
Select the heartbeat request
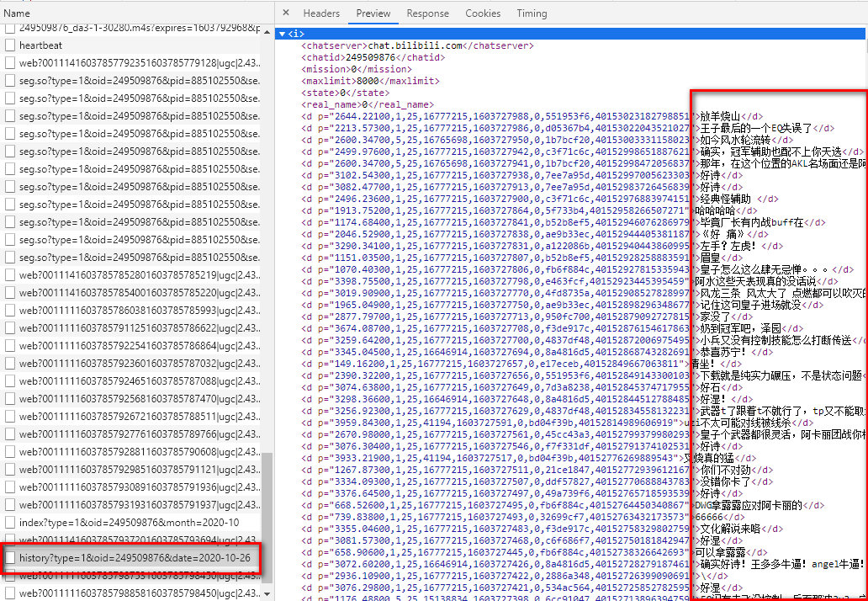pyautogui.click(x=132, y=45)
